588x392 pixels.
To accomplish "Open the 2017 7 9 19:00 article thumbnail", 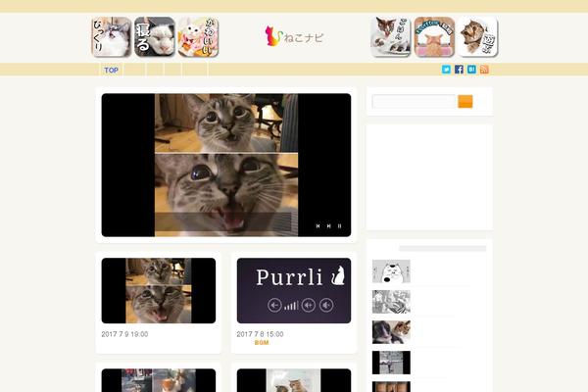I will [x=159, y=291].
